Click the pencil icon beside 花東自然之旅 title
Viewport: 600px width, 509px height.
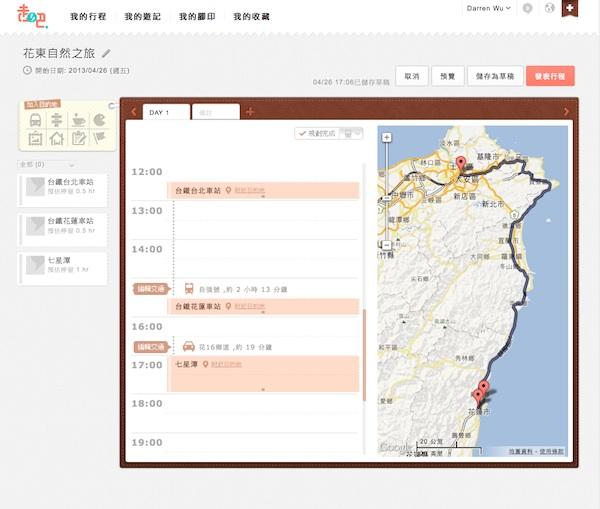(x=106, y=53)
